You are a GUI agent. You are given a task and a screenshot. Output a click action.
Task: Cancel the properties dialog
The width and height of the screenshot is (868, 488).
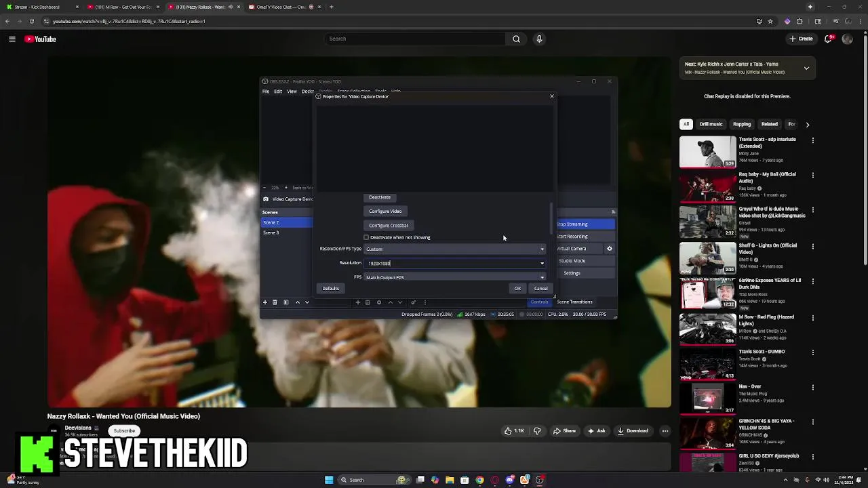pyautogui.click(x=540, y=289)
